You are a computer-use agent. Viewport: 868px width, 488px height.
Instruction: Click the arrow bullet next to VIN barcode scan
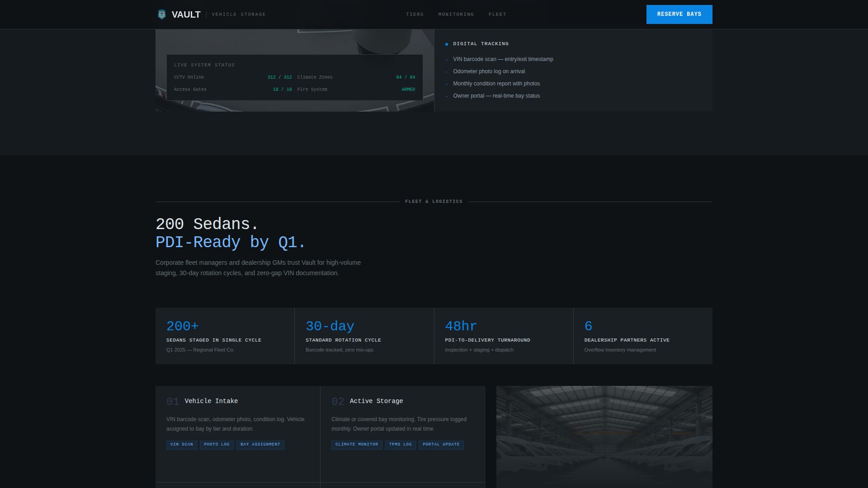447,60
